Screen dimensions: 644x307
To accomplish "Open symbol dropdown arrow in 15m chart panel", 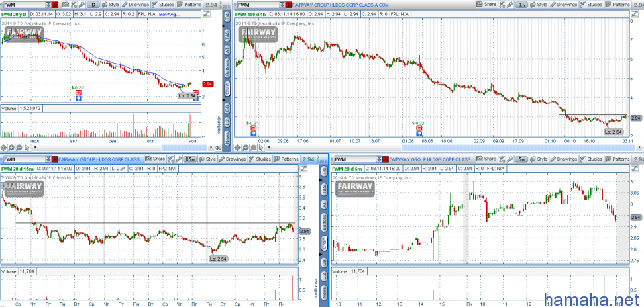I will pyautogui.click(x=48, y=159).
